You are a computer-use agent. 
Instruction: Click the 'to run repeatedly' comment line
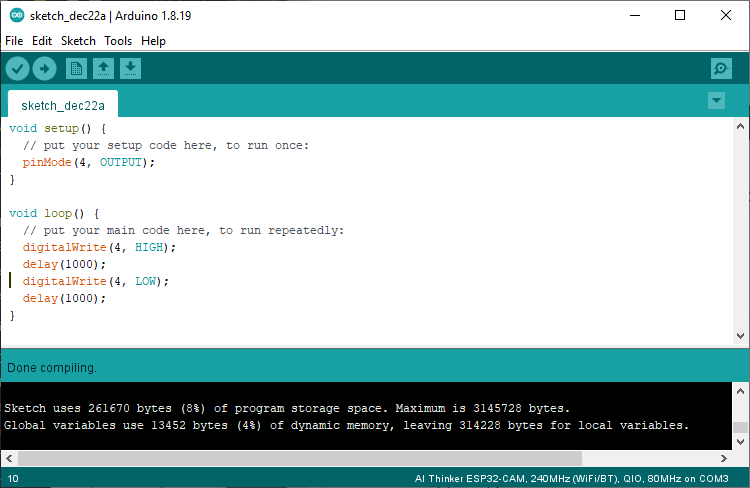[x=183, y=230]
